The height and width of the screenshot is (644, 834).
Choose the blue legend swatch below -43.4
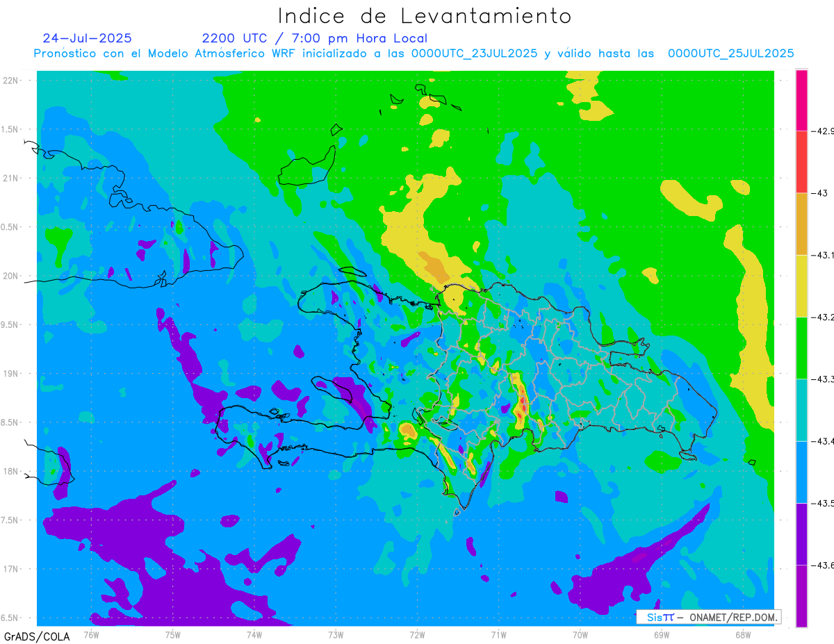point(801,472)
